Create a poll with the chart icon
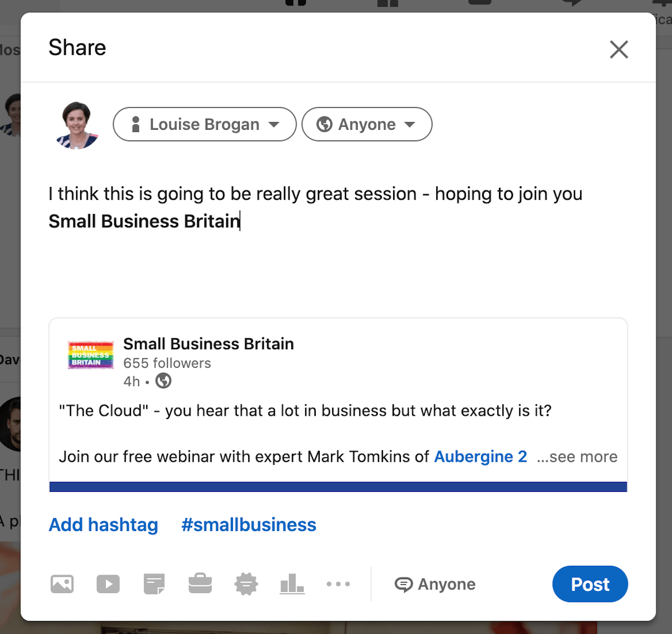This screenshot has height=634, width=672. click(x=292, y=584)
